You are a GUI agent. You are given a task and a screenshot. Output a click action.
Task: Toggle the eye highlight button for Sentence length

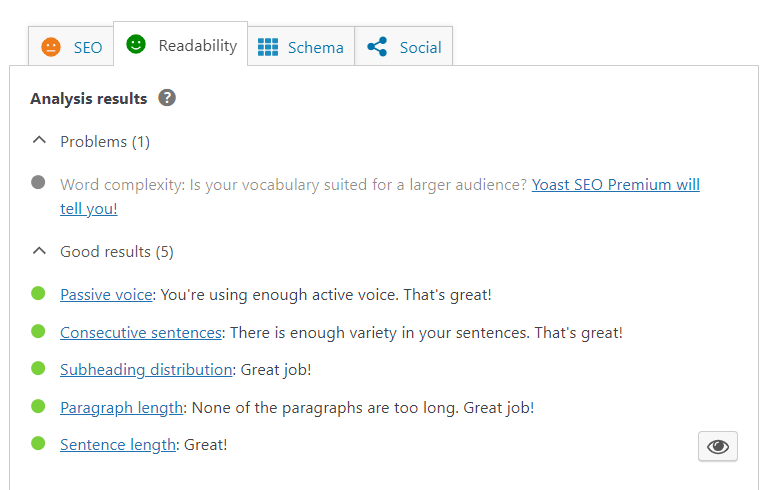(718, 446)
